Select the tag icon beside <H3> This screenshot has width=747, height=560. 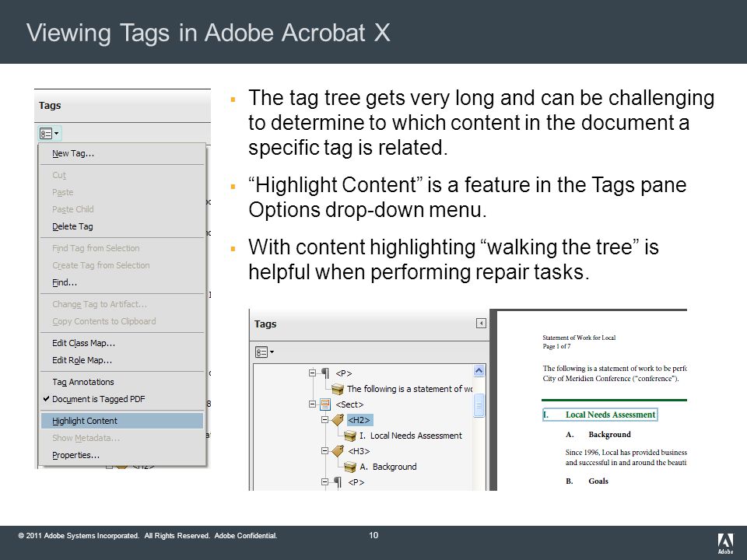point(338,451)
